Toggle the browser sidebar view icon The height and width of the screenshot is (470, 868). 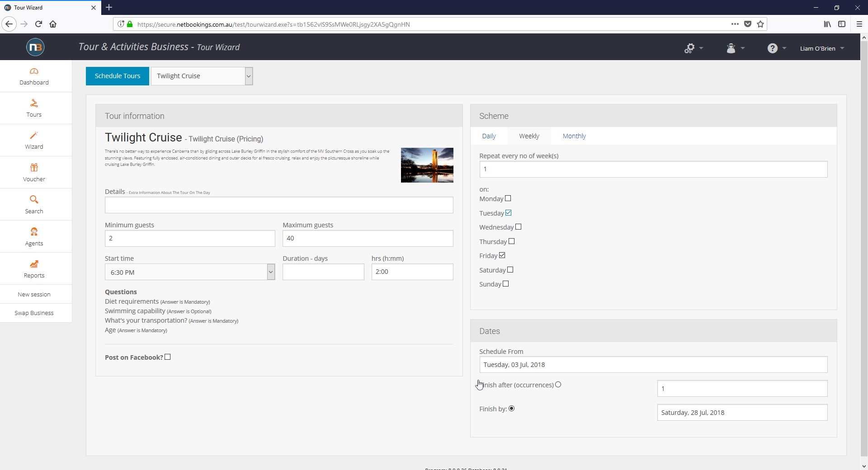(842, 24)
